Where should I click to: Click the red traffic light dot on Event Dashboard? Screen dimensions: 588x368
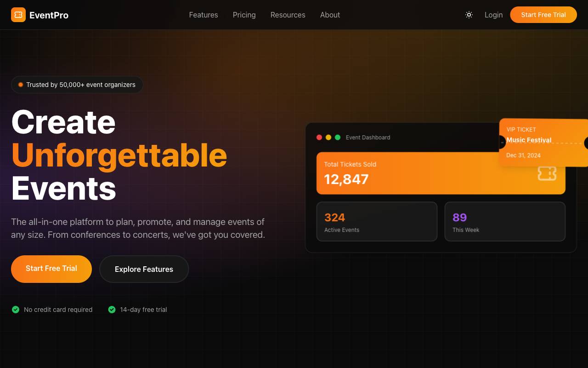click(319, 137)
